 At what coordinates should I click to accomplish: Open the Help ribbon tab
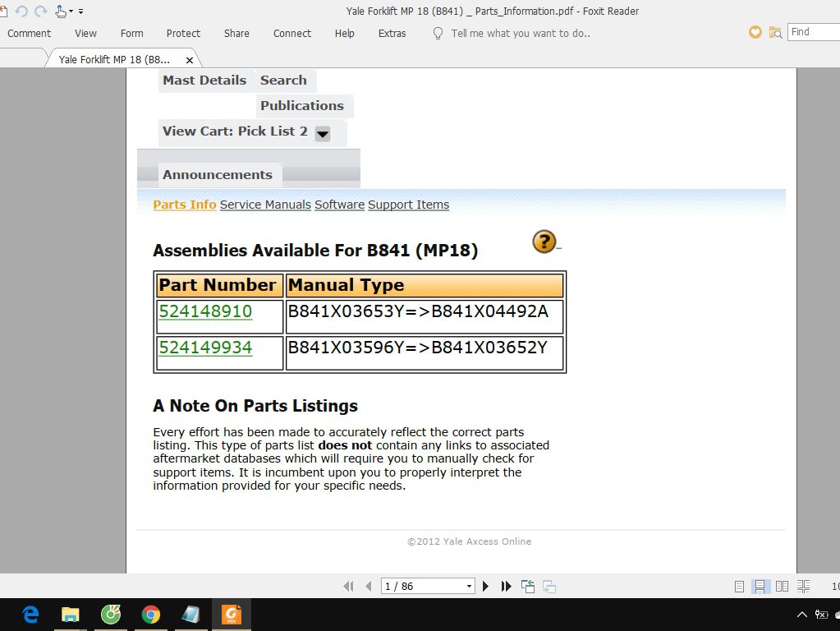[x=345, y=33]
